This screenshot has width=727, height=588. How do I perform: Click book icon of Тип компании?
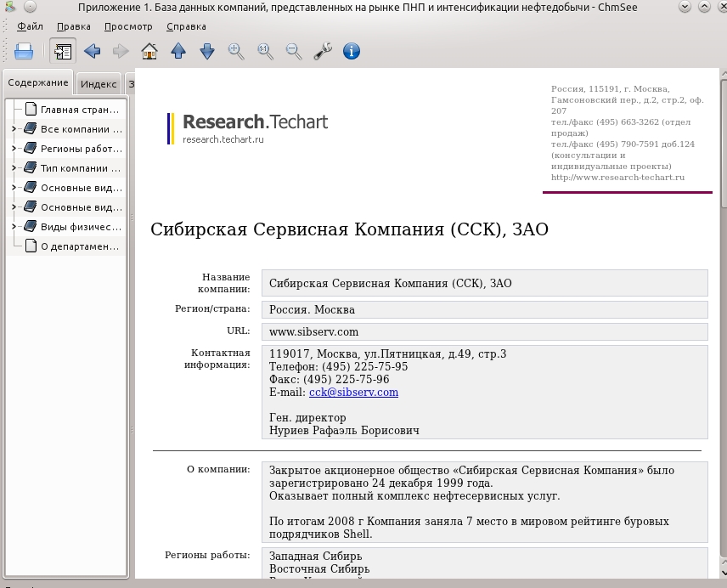coord(30,167)
